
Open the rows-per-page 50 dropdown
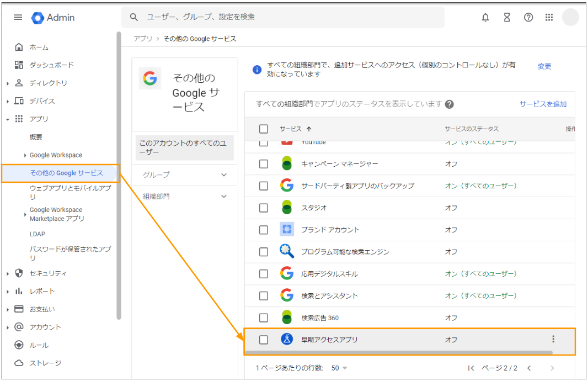tap(339, 368)
